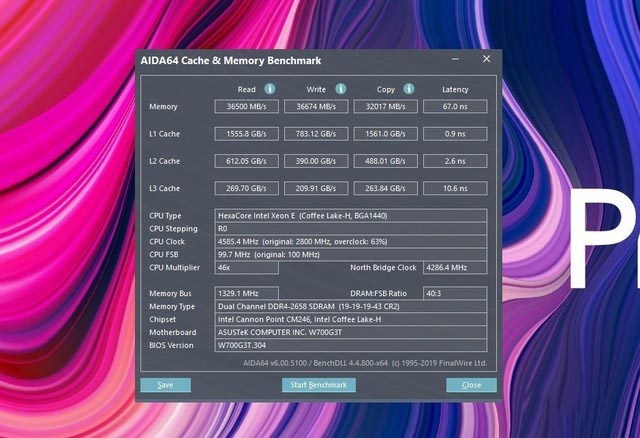640x438 pixels.
Task: Click the L2 Cache row label
Action: point(164,161)
